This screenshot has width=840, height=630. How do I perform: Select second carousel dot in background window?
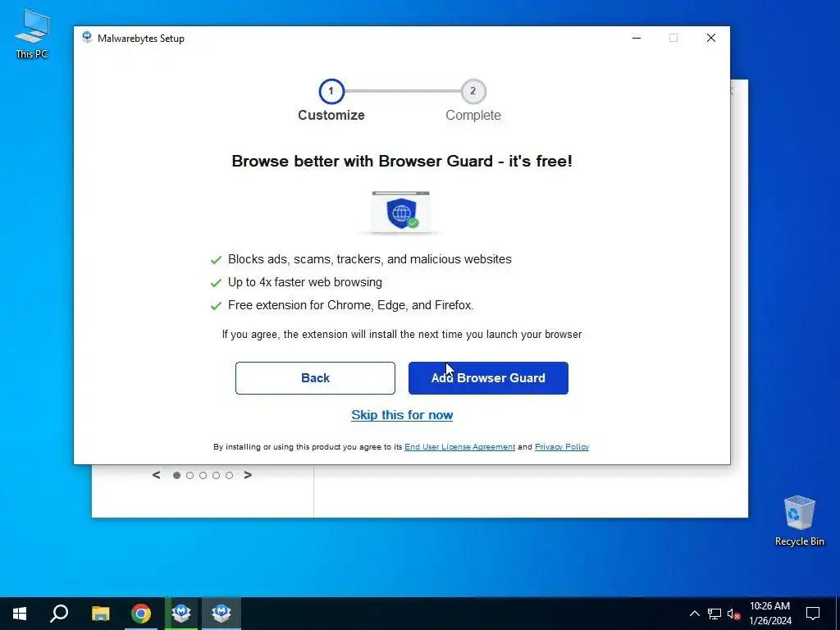(189, 476)
